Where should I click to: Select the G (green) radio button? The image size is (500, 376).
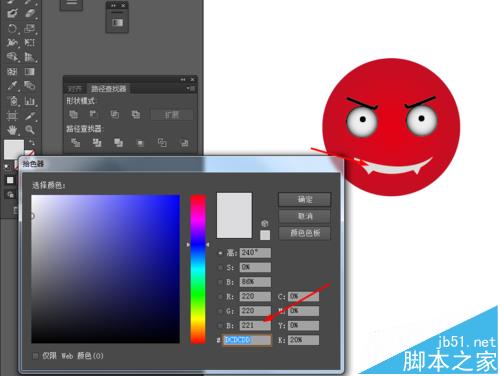(220, 311)
